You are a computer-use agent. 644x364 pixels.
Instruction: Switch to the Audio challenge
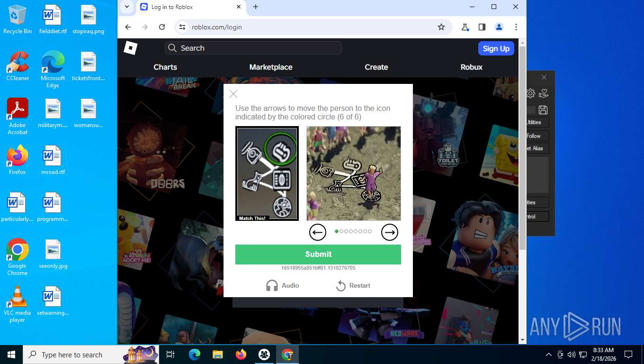tap(283, 285)
